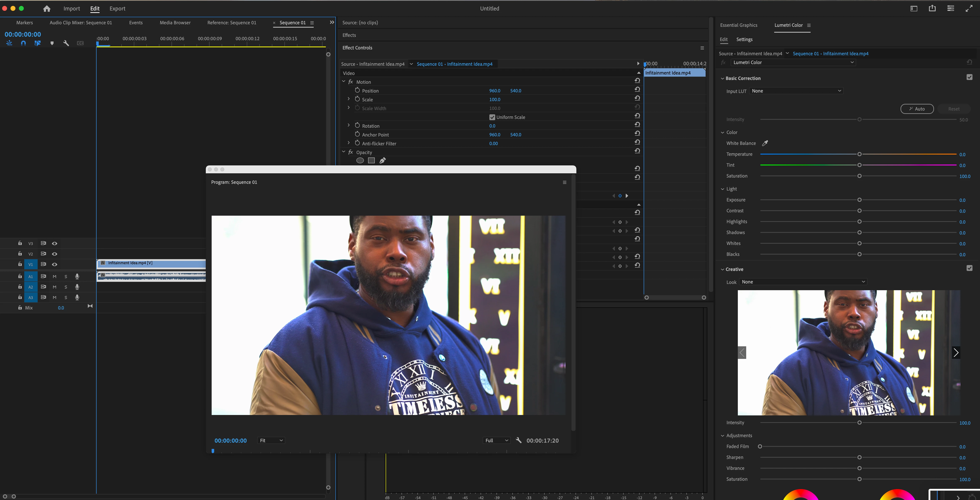Toggle Snap in Timeline magnet icon
Screen dimensions: 980x500
(23, 43)
